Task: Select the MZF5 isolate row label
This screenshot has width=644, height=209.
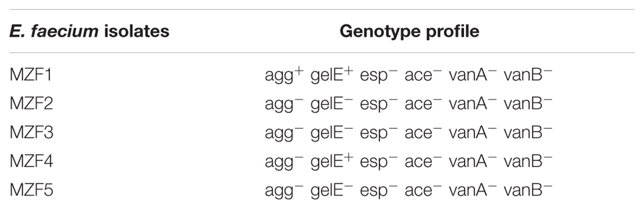Action: pyautogui.click(x=31, y=190)
